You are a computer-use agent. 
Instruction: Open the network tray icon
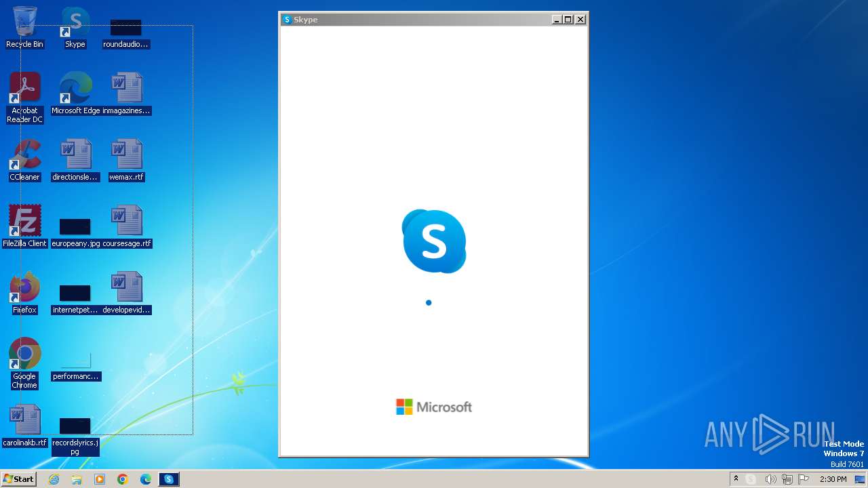point(787,479)
